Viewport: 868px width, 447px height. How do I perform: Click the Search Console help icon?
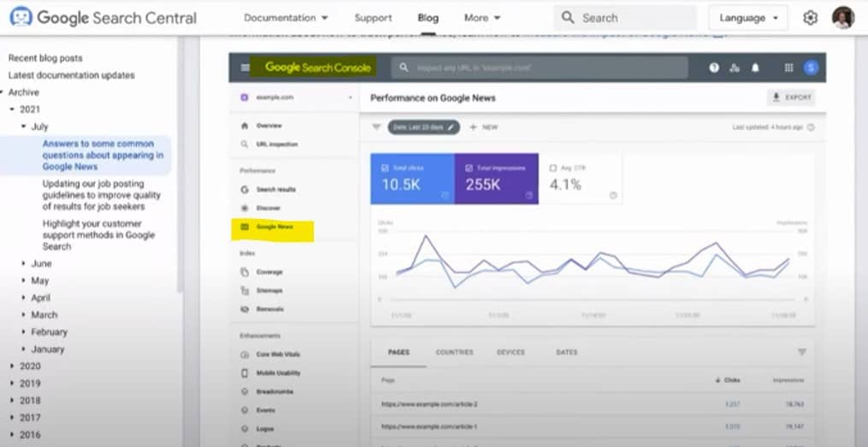pyautogui.click(x=714, y=68)
